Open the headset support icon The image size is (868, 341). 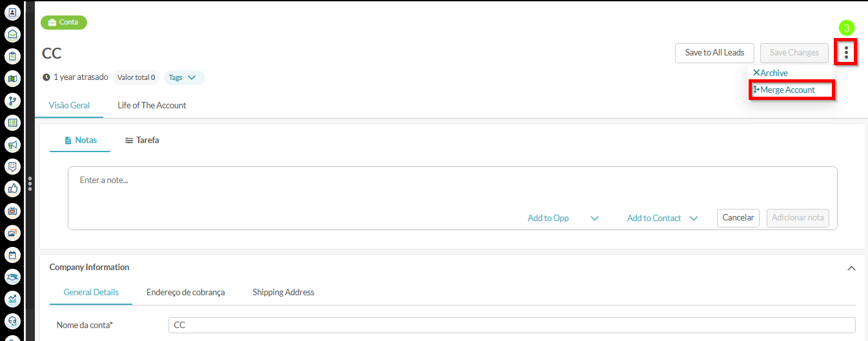12,320
